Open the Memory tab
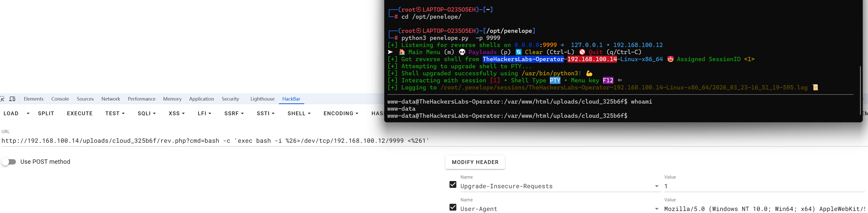 (172, 99)
